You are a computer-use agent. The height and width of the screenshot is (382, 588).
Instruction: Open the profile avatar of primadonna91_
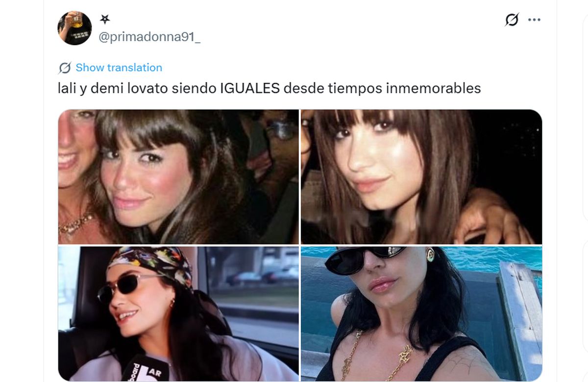(x=74, y=28)
